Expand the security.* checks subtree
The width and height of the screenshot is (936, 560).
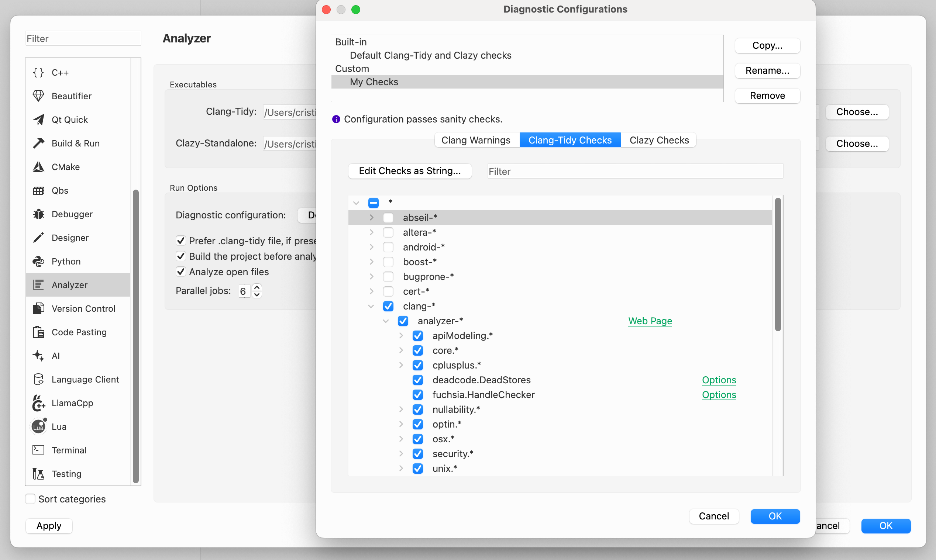click(x=401, y=454)
